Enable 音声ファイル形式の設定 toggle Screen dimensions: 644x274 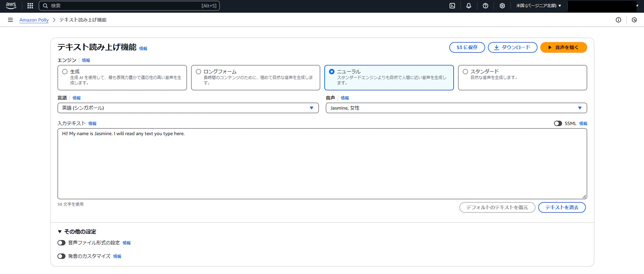[61, 243]
